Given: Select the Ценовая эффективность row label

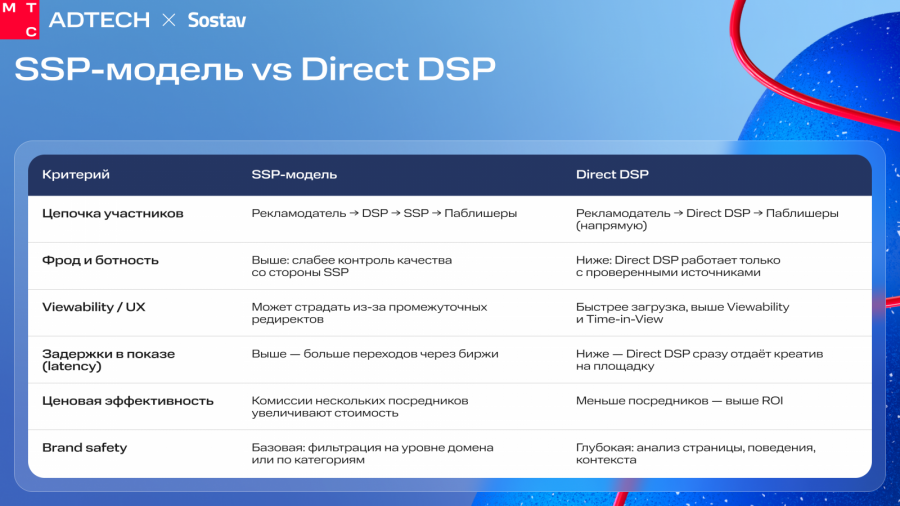Looking at the screenshot, I should click(x=127, y=401).
